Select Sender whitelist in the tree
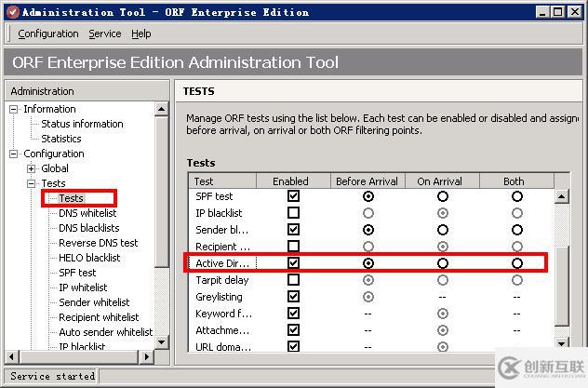 point(94,302)
